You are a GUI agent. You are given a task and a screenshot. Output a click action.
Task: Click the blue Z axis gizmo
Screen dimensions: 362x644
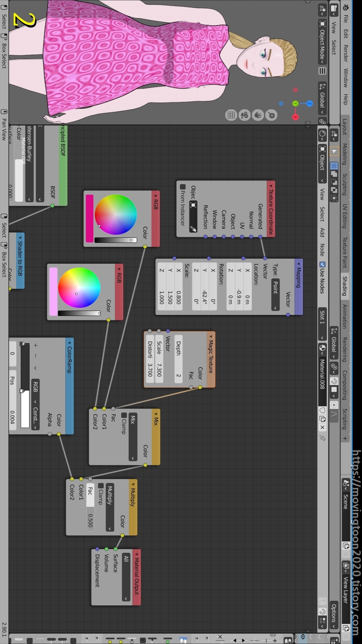coord(309,103)
